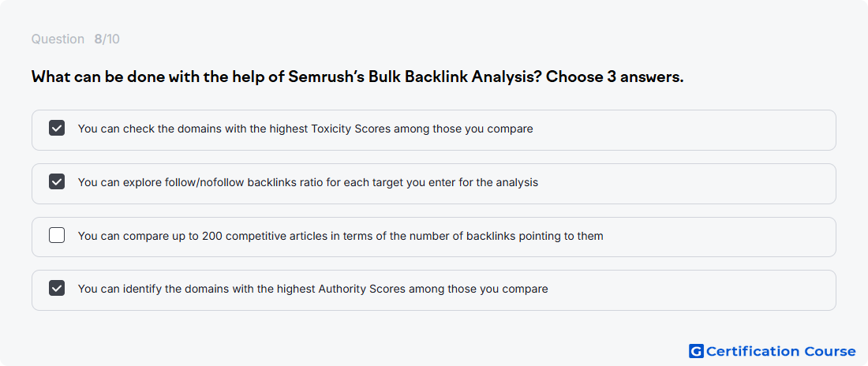Uncheck the Toxicity Scores answer checkbox
The width and height of the screenshot is (868, 366).
pos(57,129)
